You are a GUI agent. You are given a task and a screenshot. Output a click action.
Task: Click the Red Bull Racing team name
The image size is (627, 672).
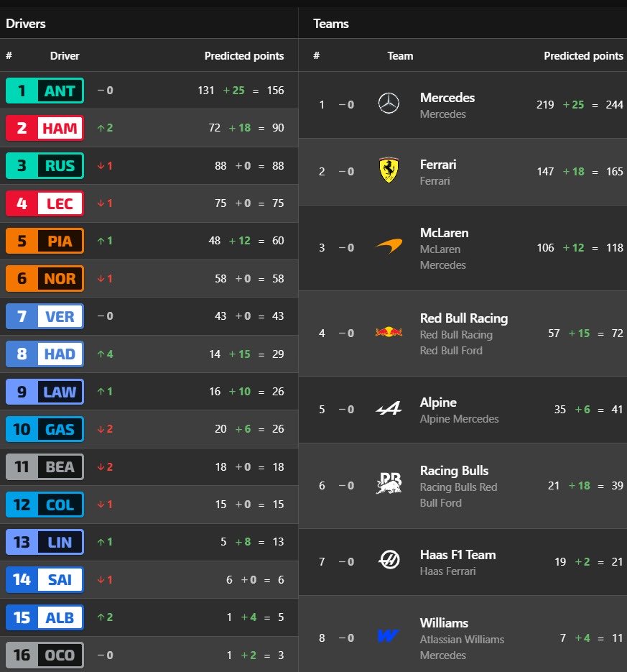coord(464,318)
